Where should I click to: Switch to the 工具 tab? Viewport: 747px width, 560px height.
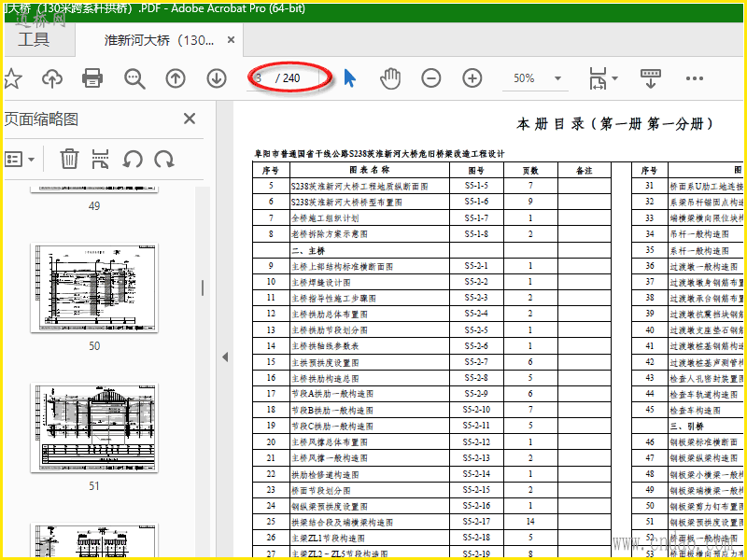34,39
